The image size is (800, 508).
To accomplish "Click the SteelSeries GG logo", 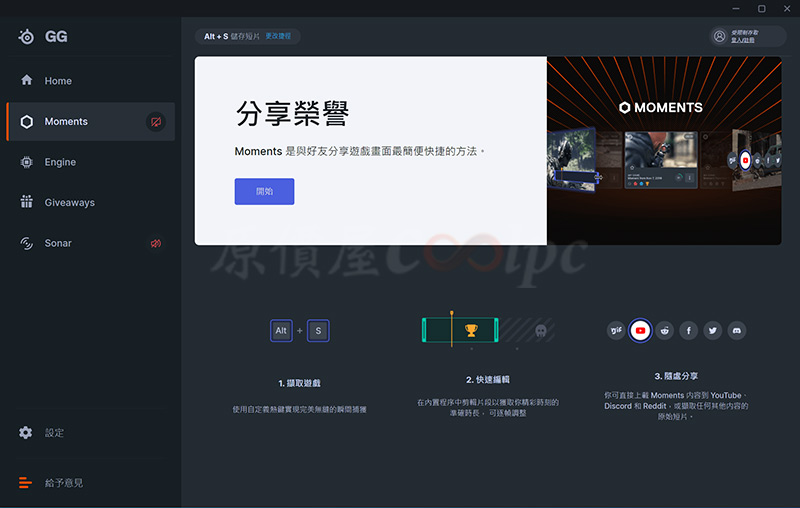I will pyautogui.click(x=43, y=37).
